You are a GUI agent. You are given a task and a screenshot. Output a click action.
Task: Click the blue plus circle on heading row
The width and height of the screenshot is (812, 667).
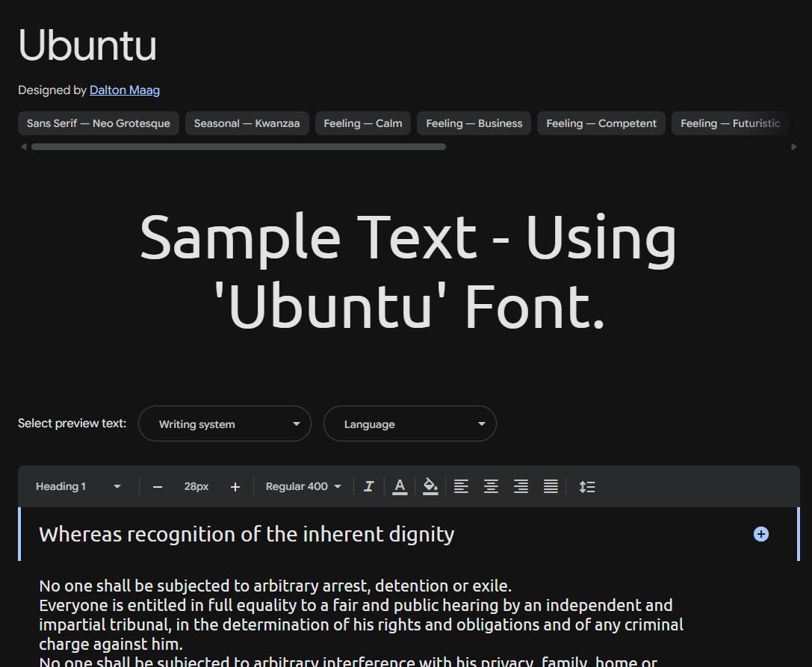click(x=760, y=534)
